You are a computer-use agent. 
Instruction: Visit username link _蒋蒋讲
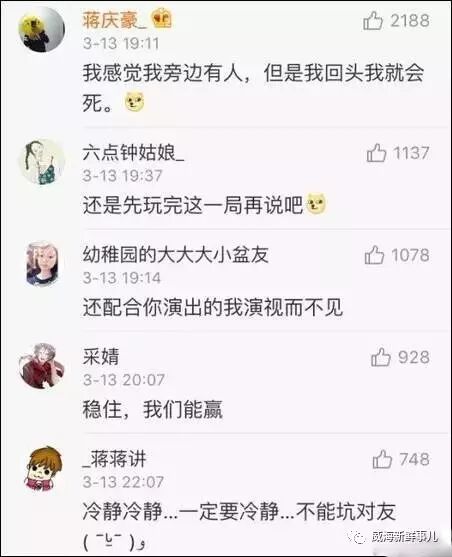(x=114, y=459)
